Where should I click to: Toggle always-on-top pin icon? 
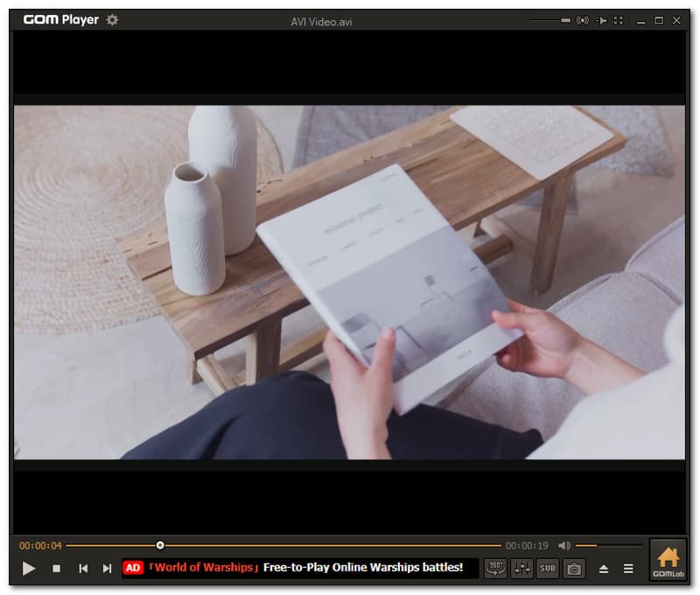pos(601,20)
